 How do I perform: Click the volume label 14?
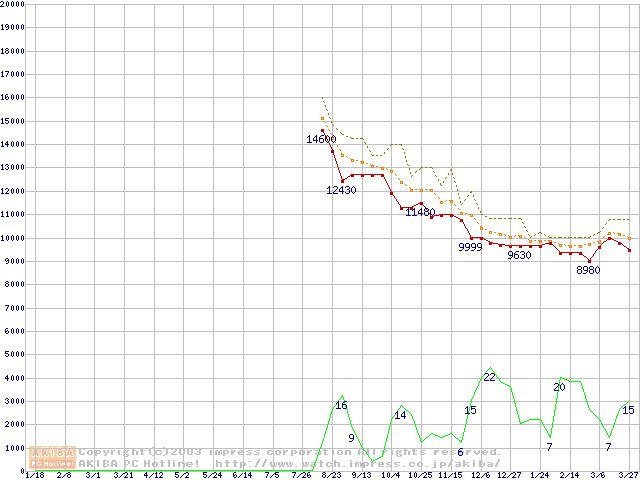(x=400, y=415)
